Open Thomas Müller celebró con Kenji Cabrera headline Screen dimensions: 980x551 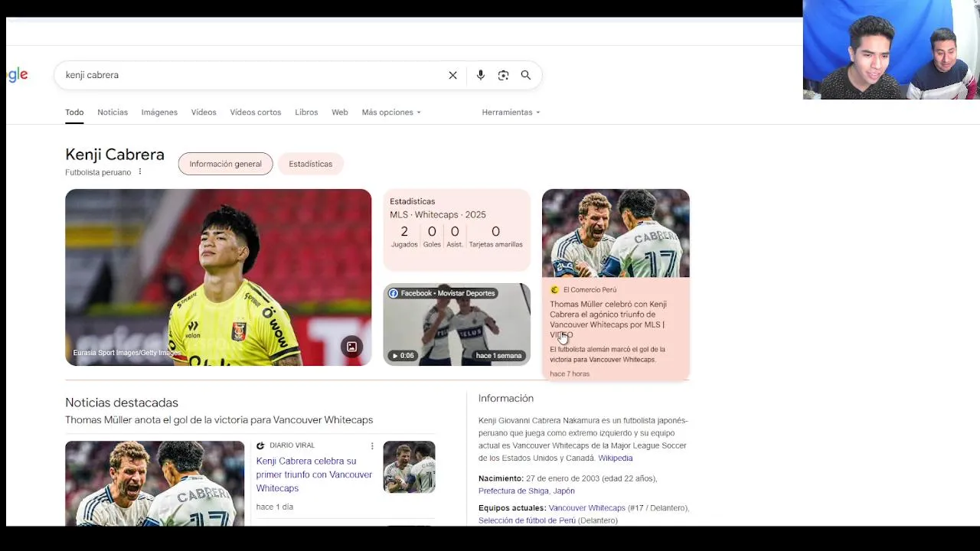point(608,319)
